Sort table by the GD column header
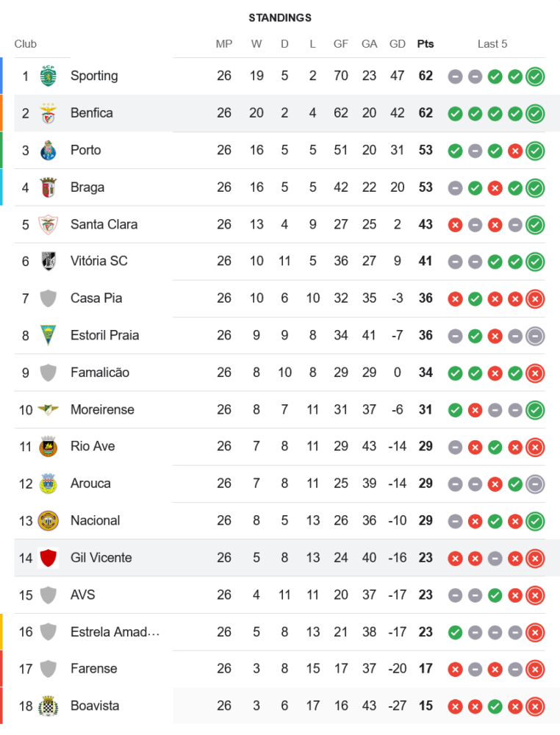The image size is (560, 735). click(398, 44)
